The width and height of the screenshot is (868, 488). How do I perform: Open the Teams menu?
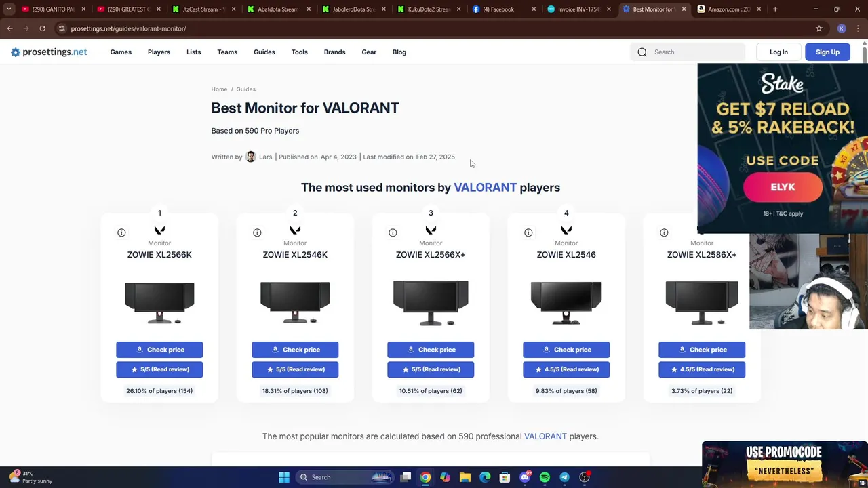[x=227, y=52]
